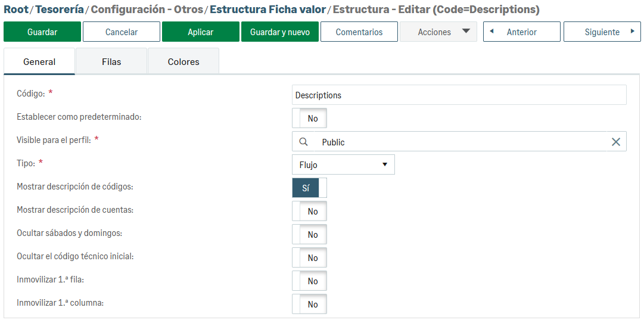Enable Mostrar descripción de cuentas
Viewport: 644px width, 323px height.
click(309, 211)
